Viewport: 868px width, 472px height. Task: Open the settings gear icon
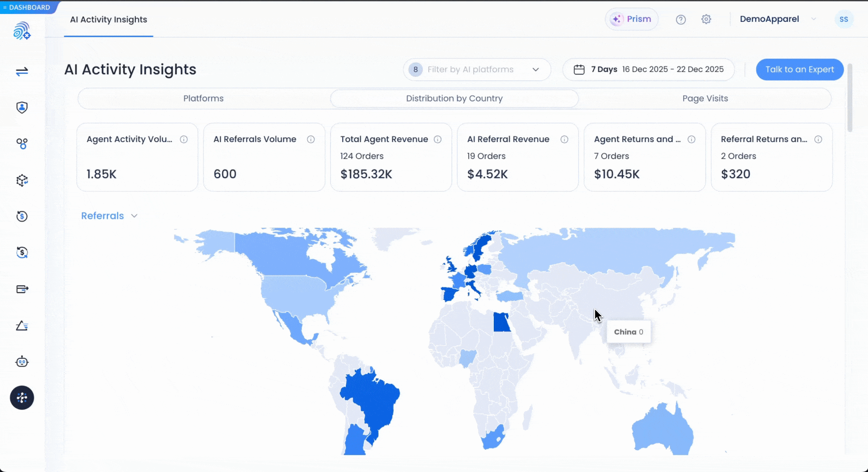coord(706,19)
